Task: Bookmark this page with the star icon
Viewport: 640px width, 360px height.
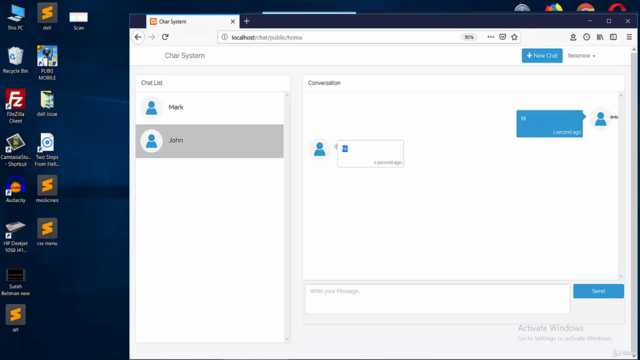Action: tap(514, 37)
